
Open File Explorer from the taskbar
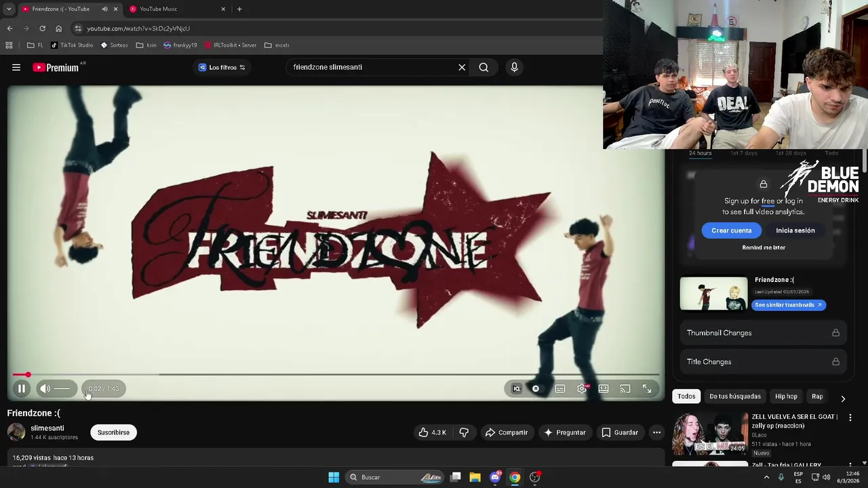[x=475, y=477]
